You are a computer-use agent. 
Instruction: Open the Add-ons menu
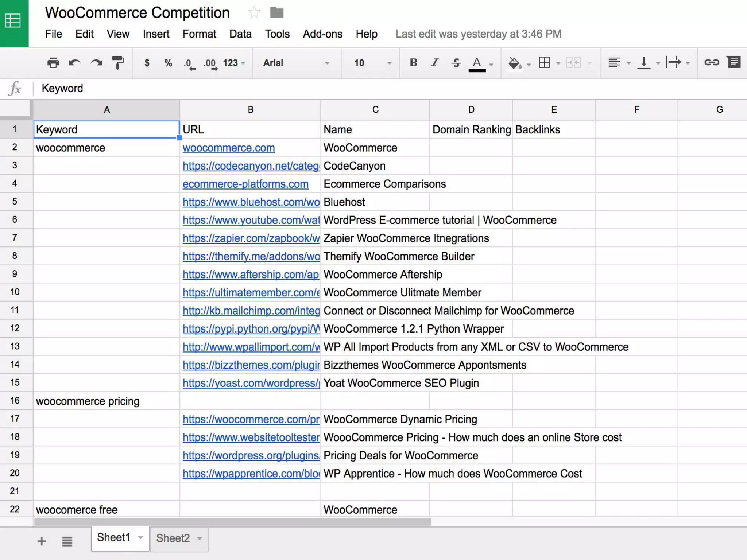[322, 34]
